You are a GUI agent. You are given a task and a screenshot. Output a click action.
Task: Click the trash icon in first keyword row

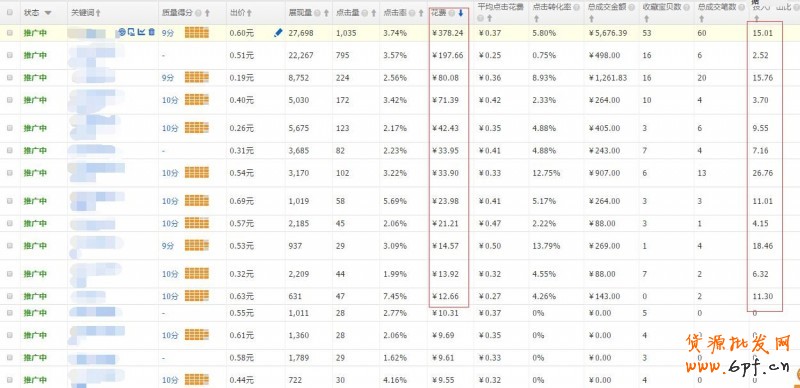tap(152, 32)
